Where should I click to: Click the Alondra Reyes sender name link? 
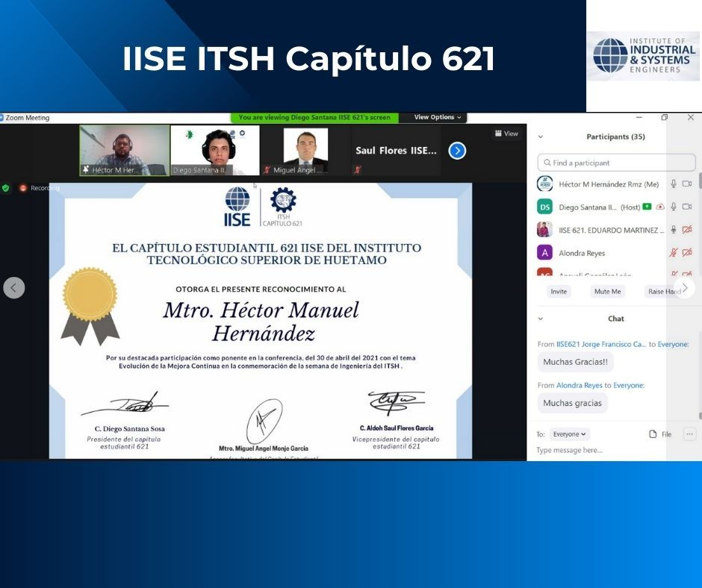click(579, 385)
